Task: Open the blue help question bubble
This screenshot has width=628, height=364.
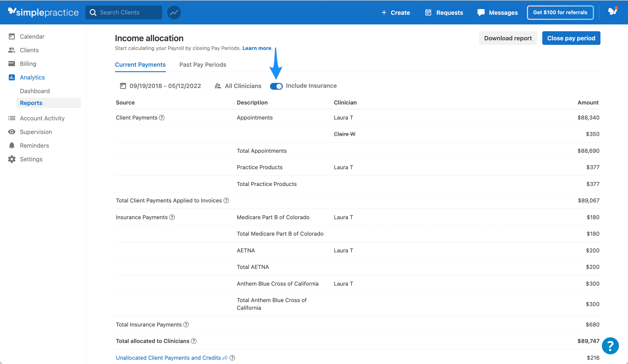Action: coord(610,346)
